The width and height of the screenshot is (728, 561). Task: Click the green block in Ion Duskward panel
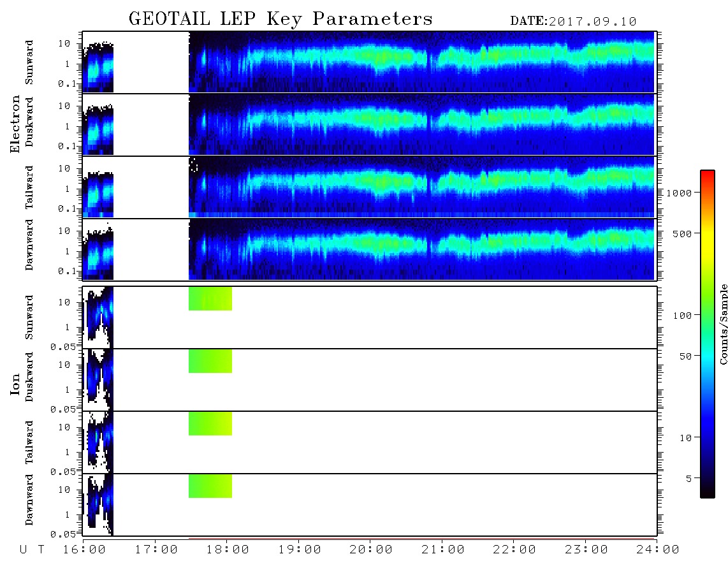pos(210,361)
